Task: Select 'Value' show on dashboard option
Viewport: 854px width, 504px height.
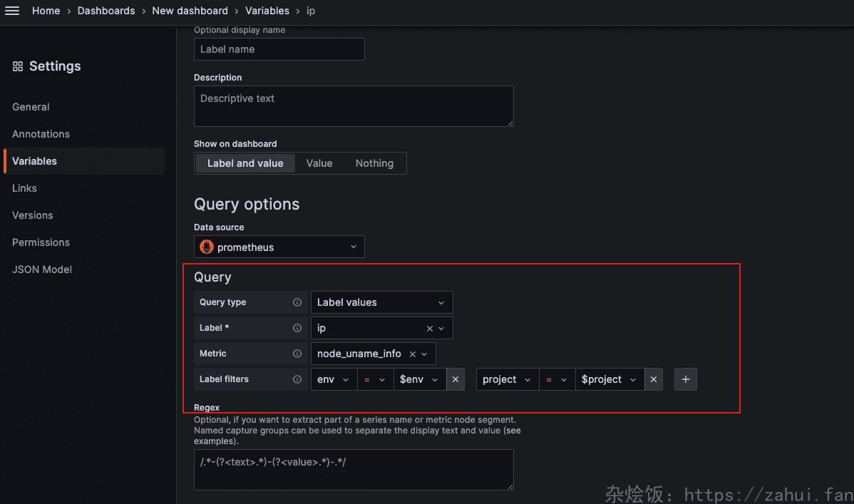Action: (x=319, y=163)
